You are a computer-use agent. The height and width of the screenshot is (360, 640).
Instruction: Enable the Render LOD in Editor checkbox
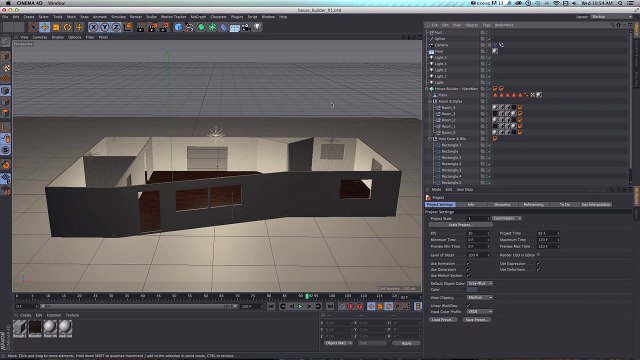pos(538,255)
